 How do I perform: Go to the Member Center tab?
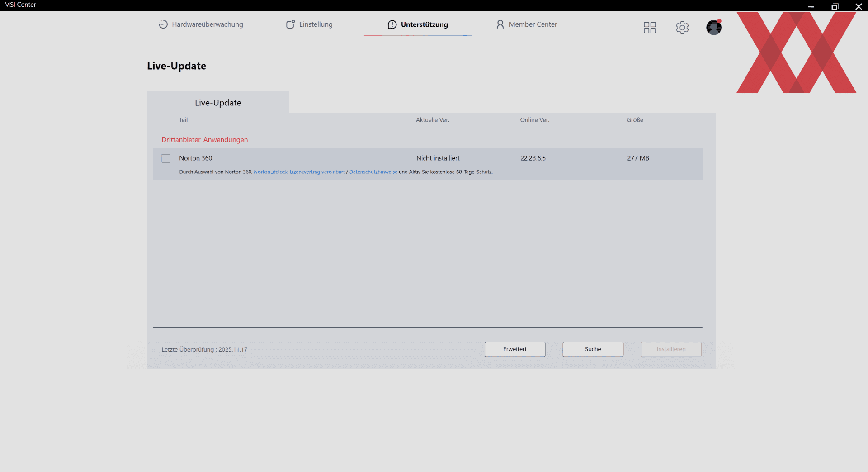(527, 24)
